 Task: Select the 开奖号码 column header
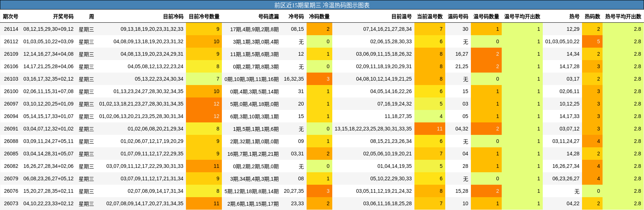[x=63, y=16]
